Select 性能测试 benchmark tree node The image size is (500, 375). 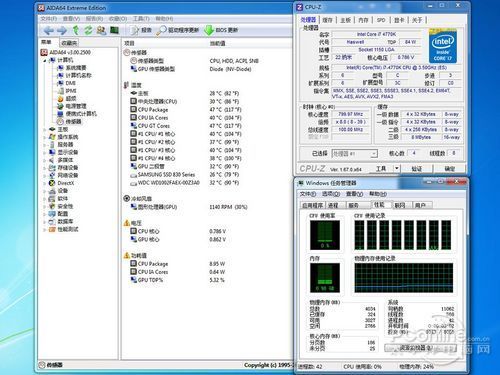tap(64, 229)
